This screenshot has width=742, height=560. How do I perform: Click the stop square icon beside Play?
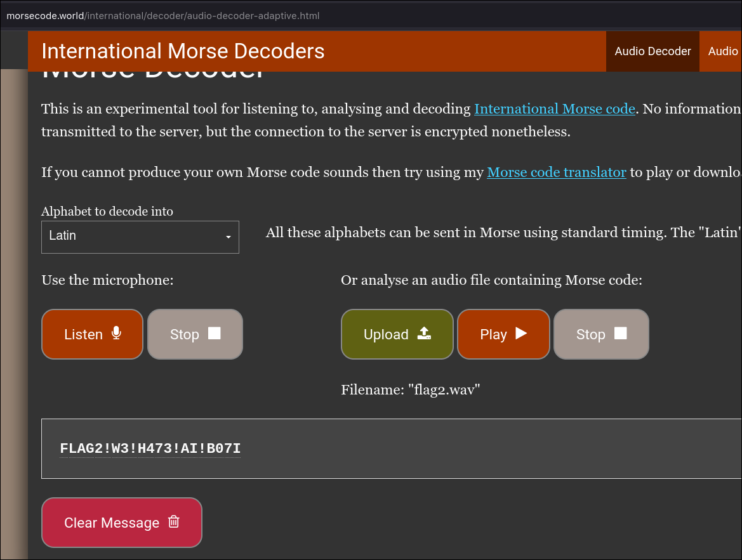pos(621,334)
